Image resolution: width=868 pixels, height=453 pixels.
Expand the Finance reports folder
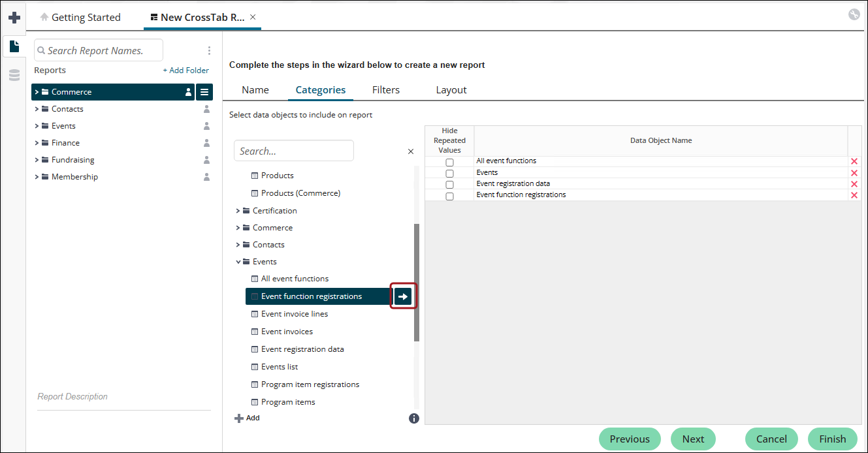(x=37, y=143)
